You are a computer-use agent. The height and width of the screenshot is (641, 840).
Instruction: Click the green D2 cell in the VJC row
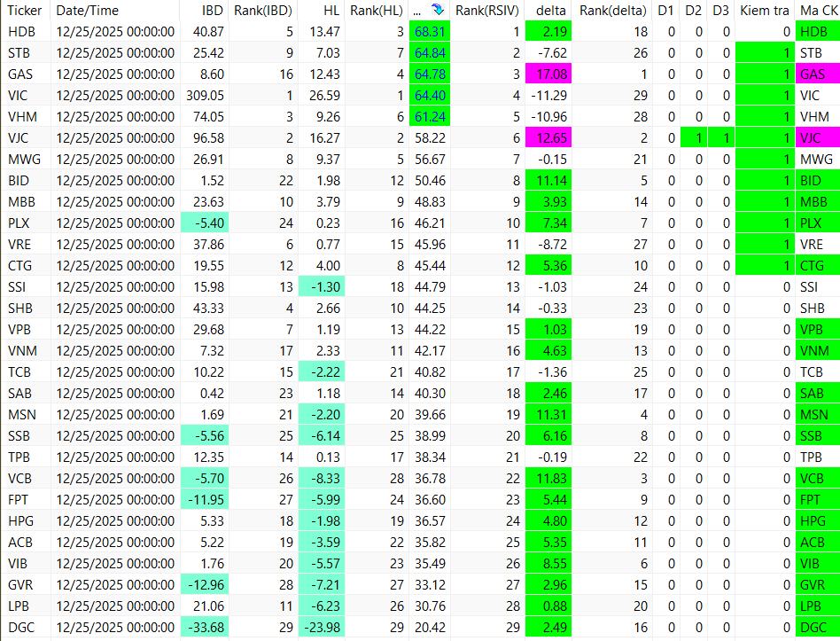coord(693,138)
